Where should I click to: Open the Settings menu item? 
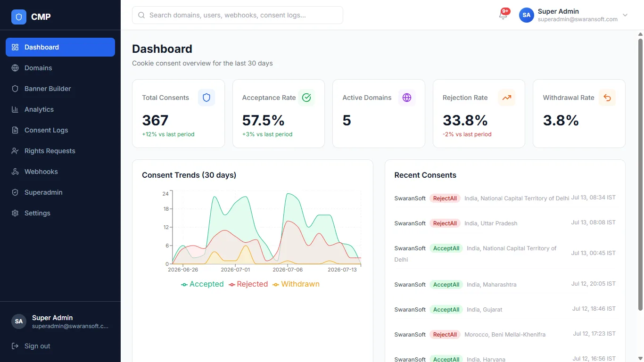[60, 213]
